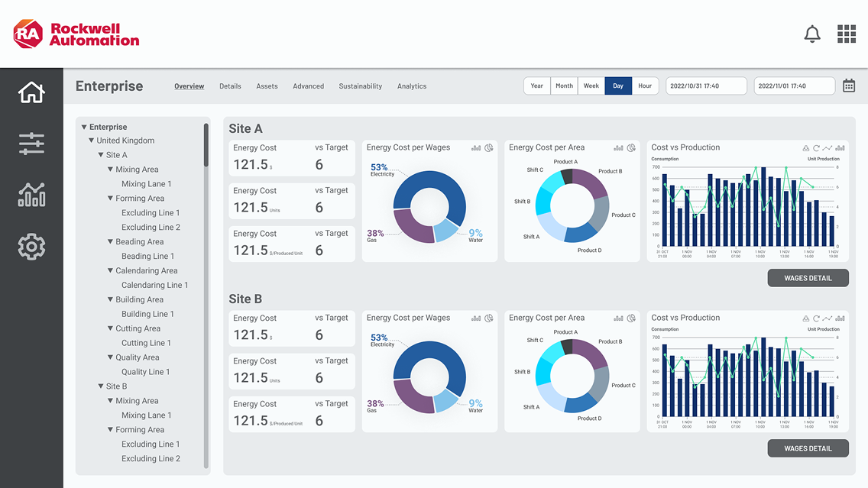Switch Site A Energy Cost per Area to bar chart
The height and width of the screenshot is (488, 868).
pos(618,147)
